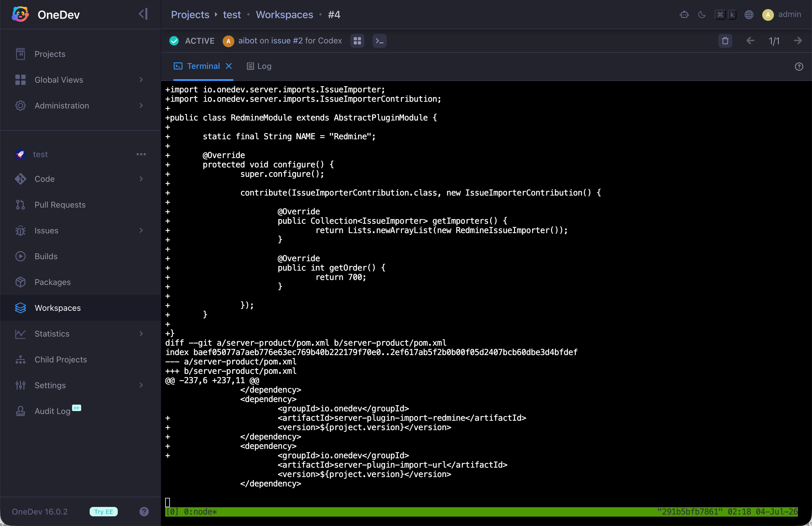Screen dimensions: 812x526
Task: Click the OneDev logo icon
Action: (x=21, y=14)
